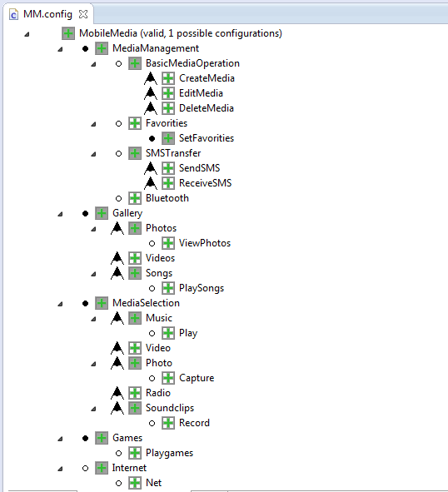Switch to the MM.config editor tab
The image size is (448, 492).
[47, 14]
